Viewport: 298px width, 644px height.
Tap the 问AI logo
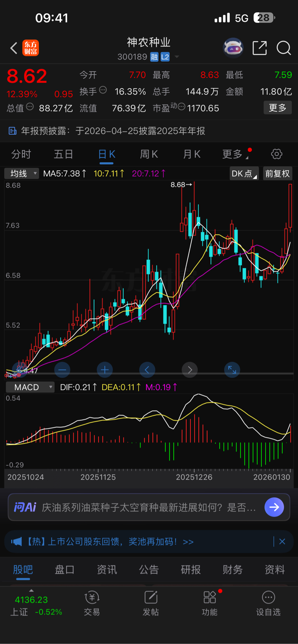point(25,507)
